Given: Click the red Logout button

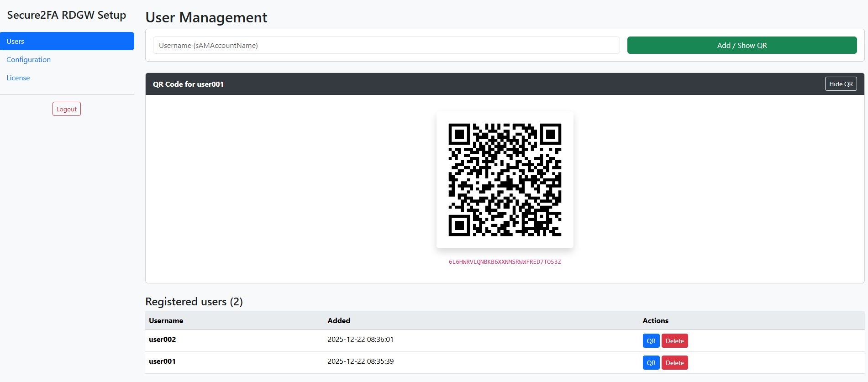Looking at the screenshot, I should (x=67, y=109).
